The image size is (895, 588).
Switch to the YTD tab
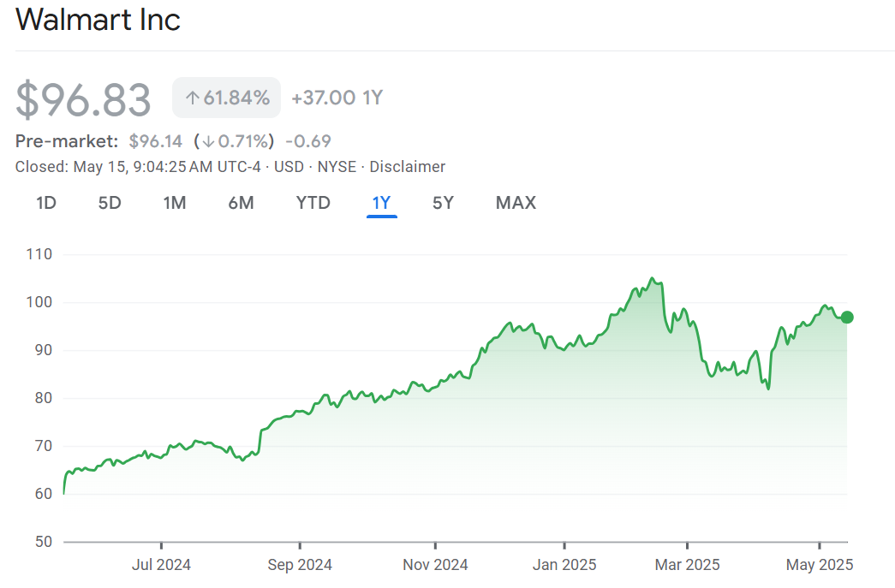(x=313, y=203)
